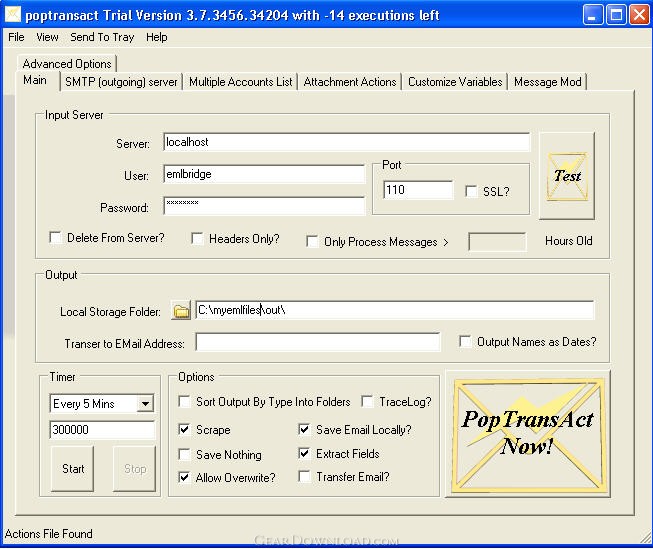Open the folder browse icon for Local Storage
Viewport: 653px width, 549px height.
[181, 311]
